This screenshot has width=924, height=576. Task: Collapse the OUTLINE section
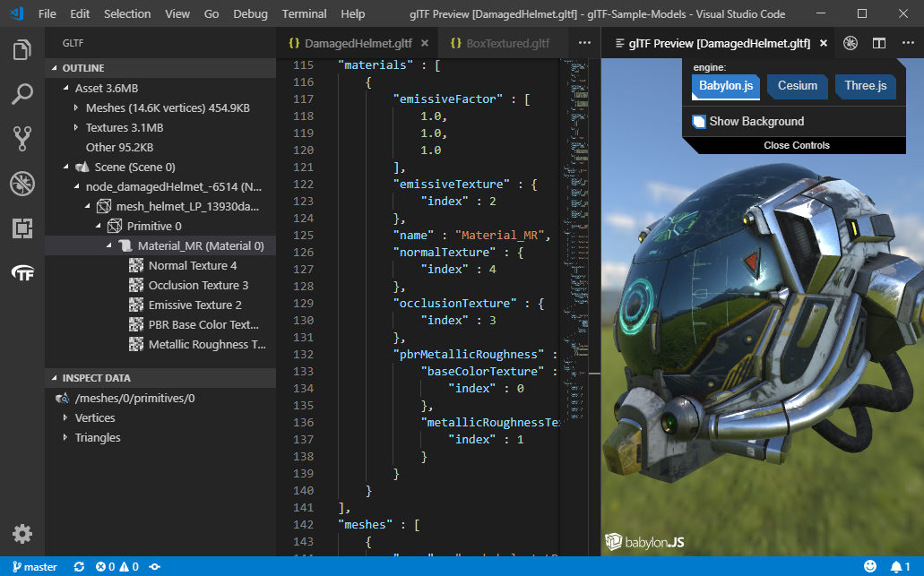[54, 68]
